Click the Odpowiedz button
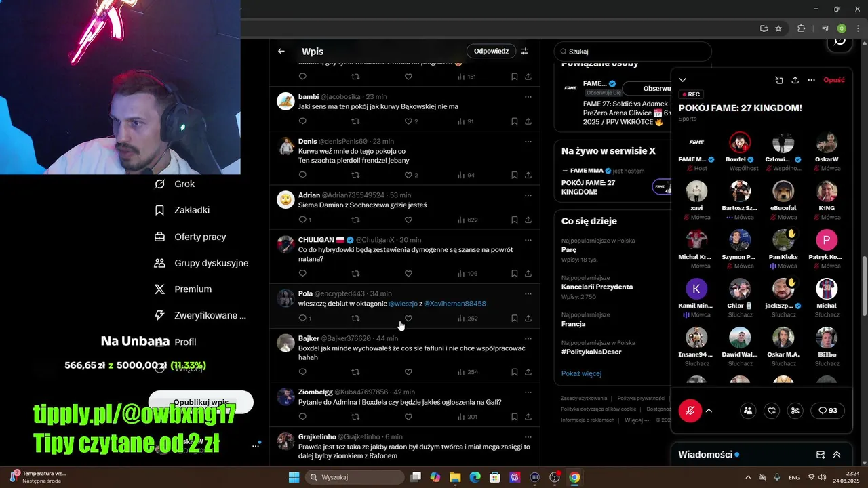 (491, 51)
